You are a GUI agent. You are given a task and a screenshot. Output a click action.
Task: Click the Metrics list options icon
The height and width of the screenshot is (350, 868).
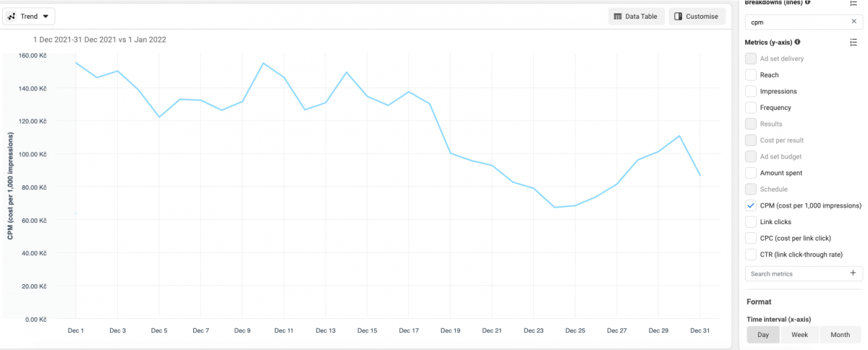point(854,43)
